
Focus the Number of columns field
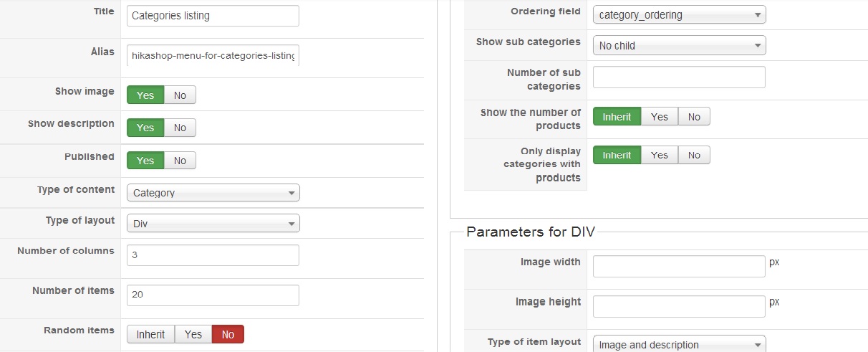tap(213, 255)
